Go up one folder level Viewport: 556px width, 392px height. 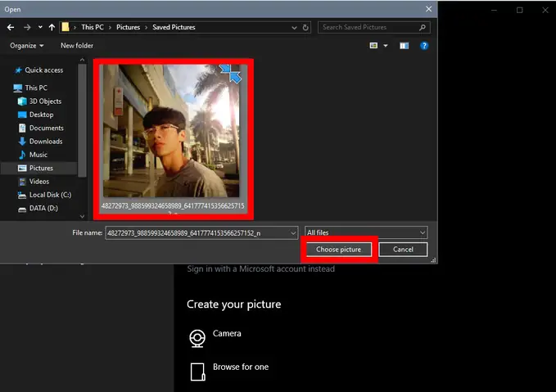tap(52, 27)
